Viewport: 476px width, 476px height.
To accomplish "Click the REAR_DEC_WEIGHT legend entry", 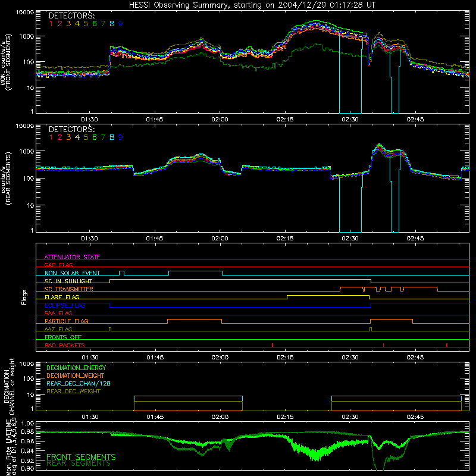I will coord(73,392).
